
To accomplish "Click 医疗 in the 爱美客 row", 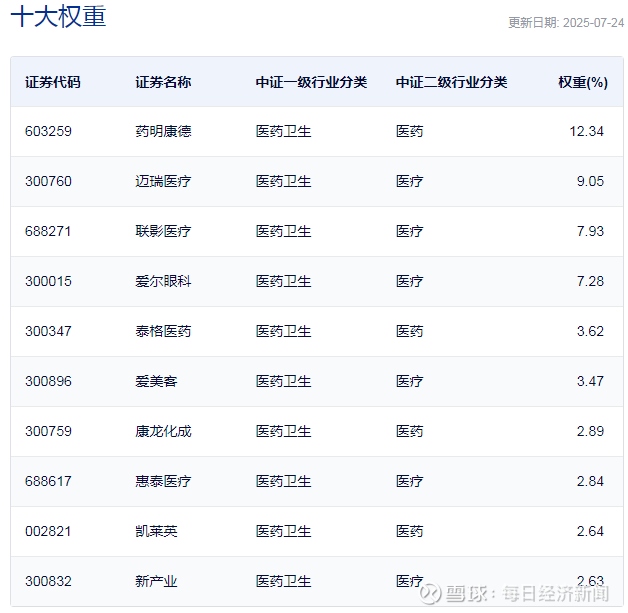I will (410, 382).
